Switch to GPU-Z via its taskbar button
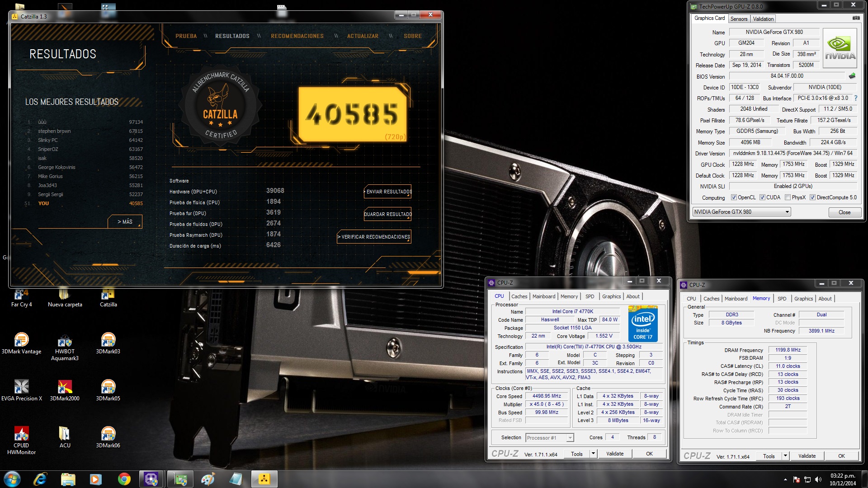The height and width of the screenshot is (488, 868). click(180, 479)
